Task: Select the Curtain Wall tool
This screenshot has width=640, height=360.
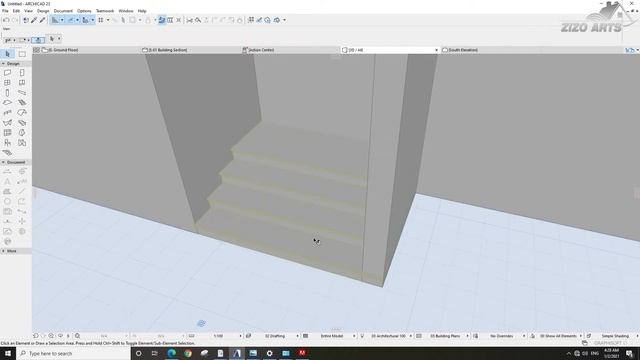Action: tap(7, 133)
